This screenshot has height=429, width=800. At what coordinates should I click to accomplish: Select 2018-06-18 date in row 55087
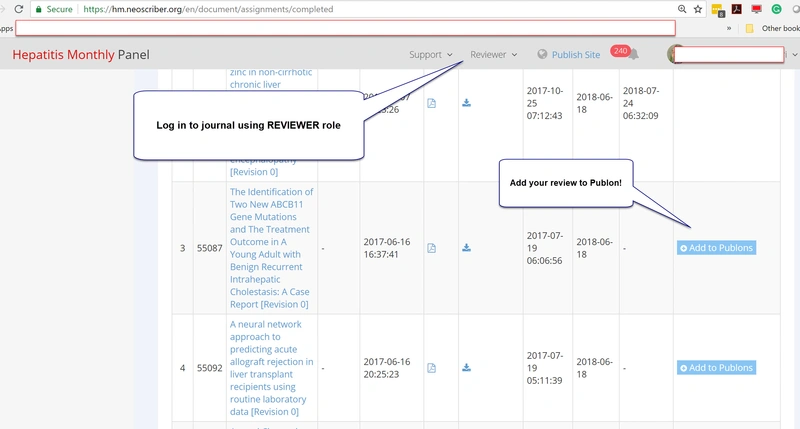pos(594,248)
